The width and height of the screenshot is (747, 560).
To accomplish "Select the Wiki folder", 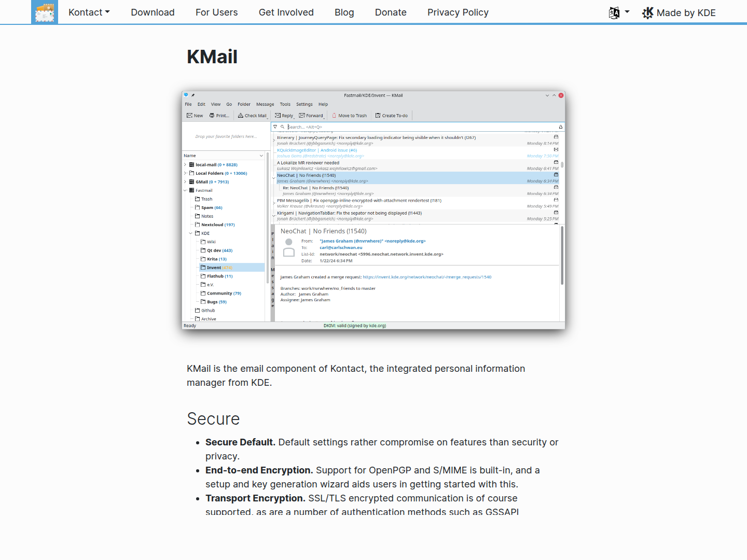I will pos(208,242).
